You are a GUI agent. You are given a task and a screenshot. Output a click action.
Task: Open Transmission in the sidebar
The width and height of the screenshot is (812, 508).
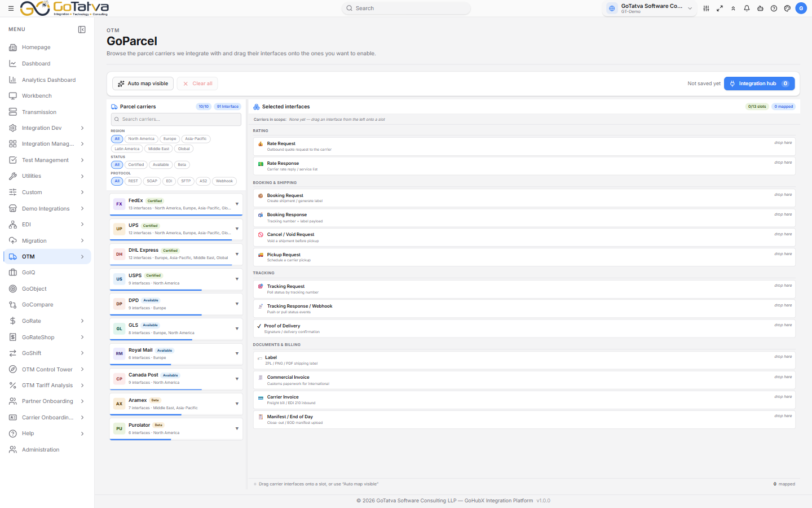(x=47, y=112)
